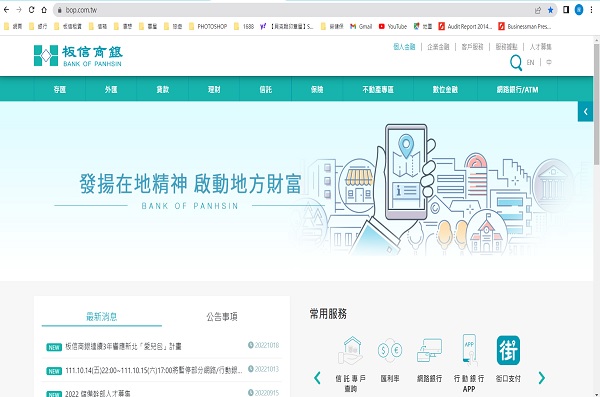Open the Yahoo bookmark with the purple Y icon

coord(287,26)
